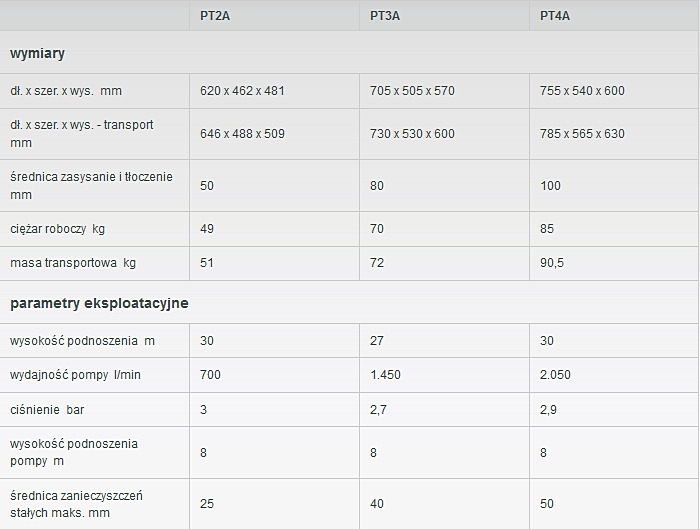Click the dimensions value 705 x 505 x 570
This screenshot has height=529, width=700.
coord(412,91)
